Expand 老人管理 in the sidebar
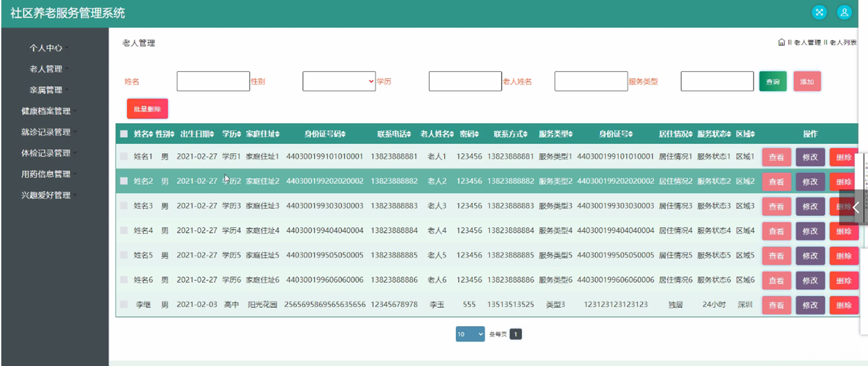Image resolution: width=868 pixels, height=366 pixels. [x=49, y=69]
